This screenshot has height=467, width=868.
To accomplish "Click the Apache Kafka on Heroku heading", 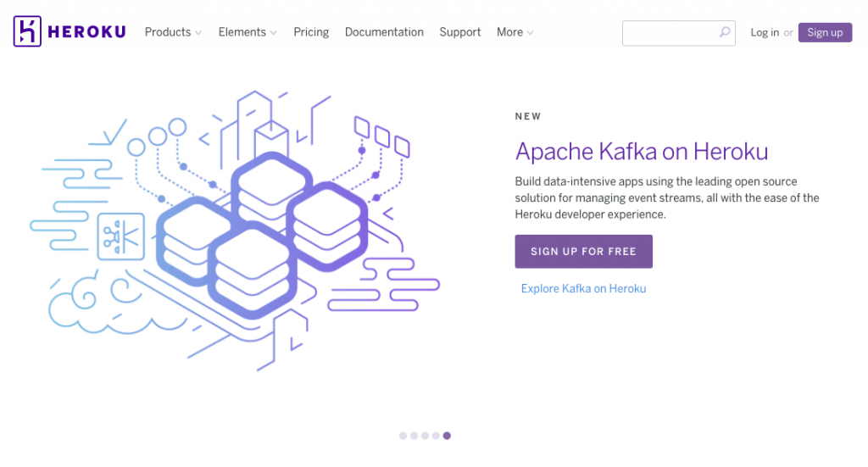I will pos(642,152).
